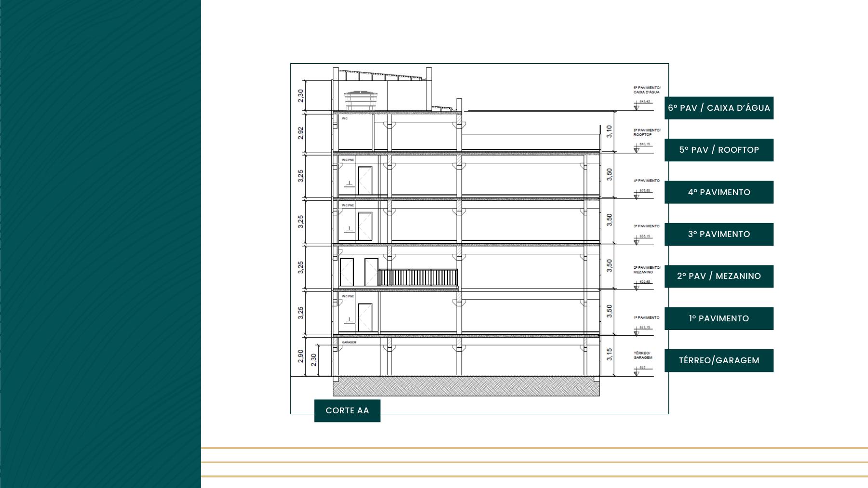Click the 636,65 elevation value

[645, 190]
